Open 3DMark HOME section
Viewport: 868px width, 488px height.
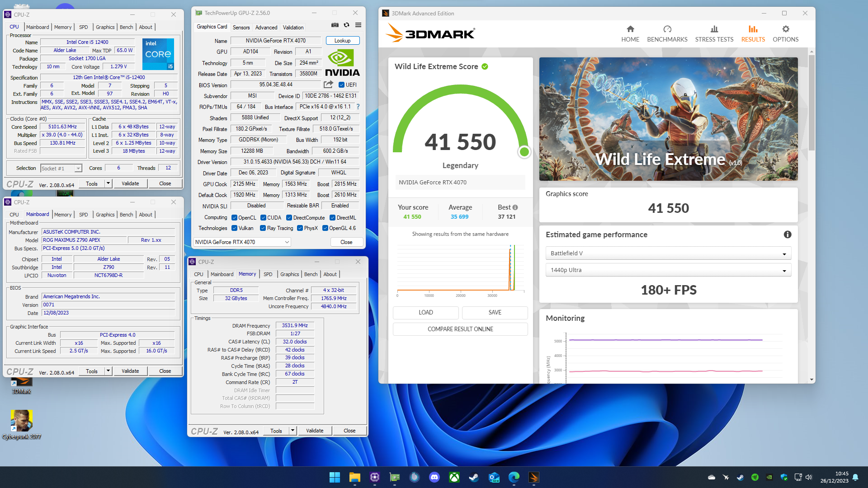point(630,34)
